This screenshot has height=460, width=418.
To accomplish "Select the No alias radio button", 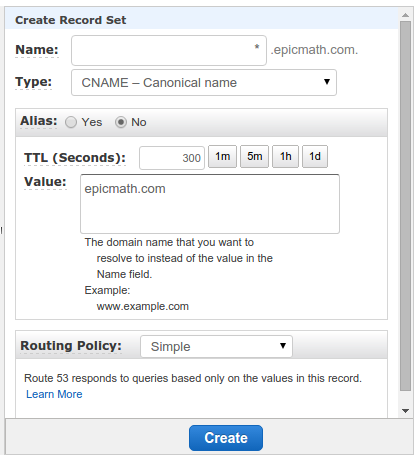I will point(121,122).
